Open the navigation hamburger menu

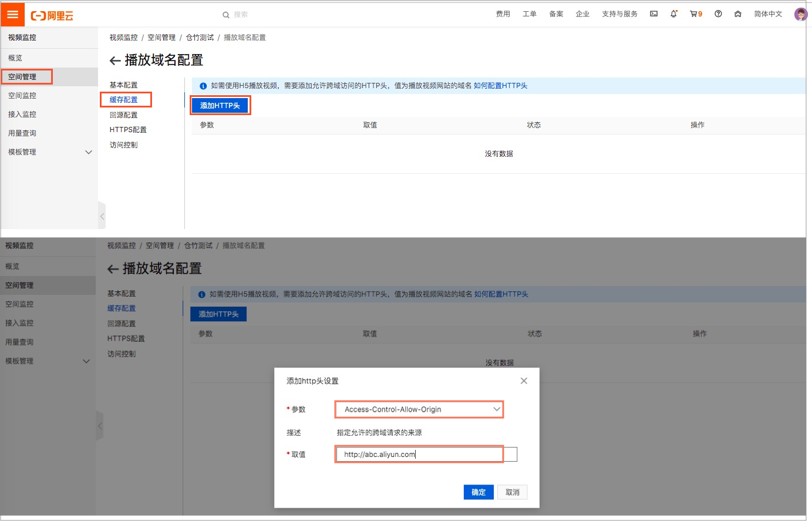12,14
